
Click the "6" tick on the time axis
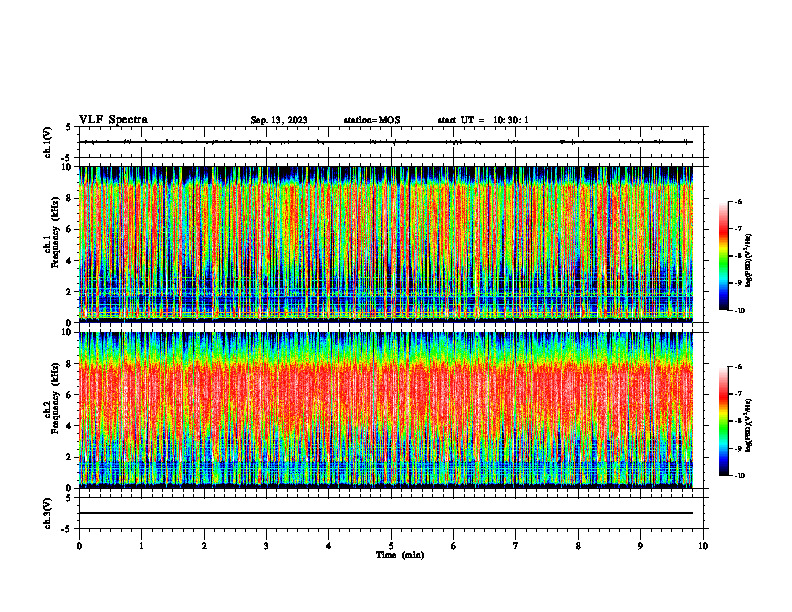click(x=454, y=546)
